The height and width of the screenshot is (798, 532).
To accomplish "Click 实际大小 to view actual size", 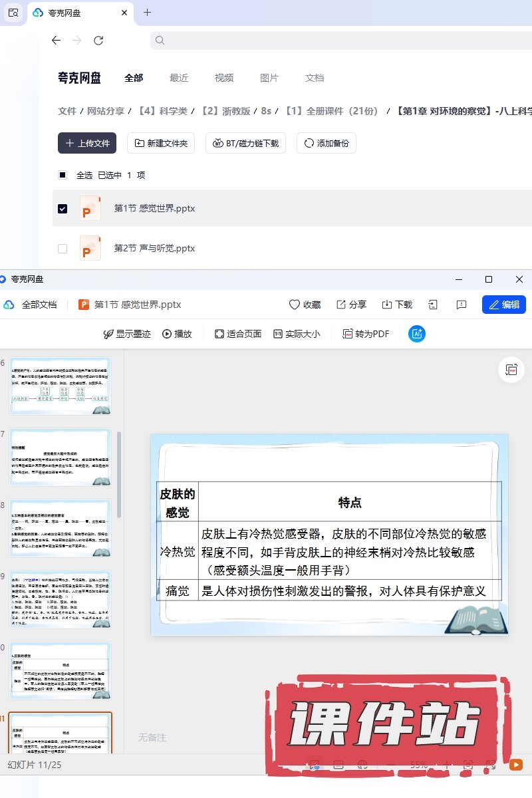I will pyautogui.click(x=297, y=334).
